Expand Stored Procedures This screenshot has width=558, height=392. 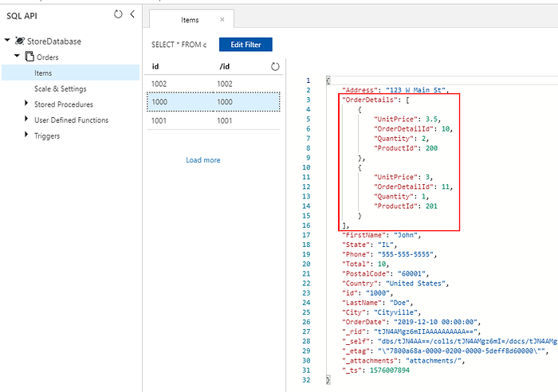coord(26,103)
